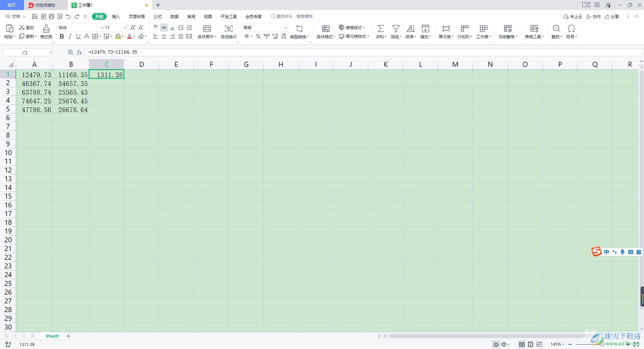This screenshot has height=349, width=644.
Task: Select column D header
Action: point(142,64)
